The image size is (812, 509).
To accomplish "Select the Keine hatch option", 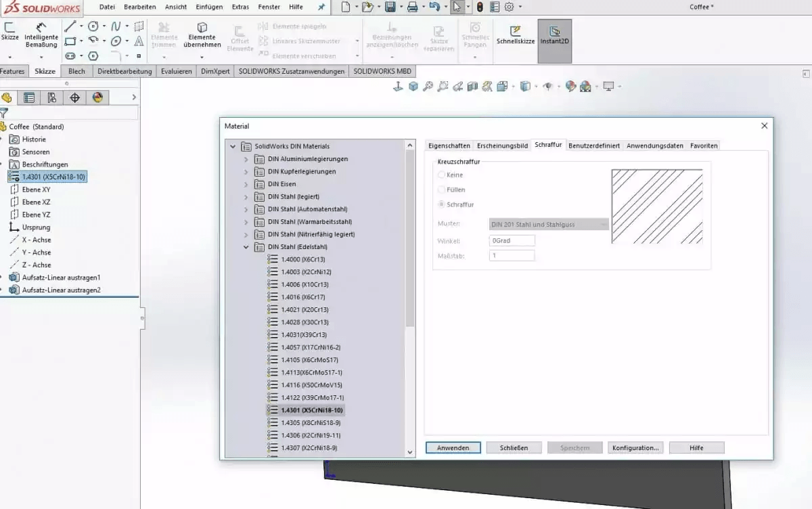I will [x=441, y=175].
